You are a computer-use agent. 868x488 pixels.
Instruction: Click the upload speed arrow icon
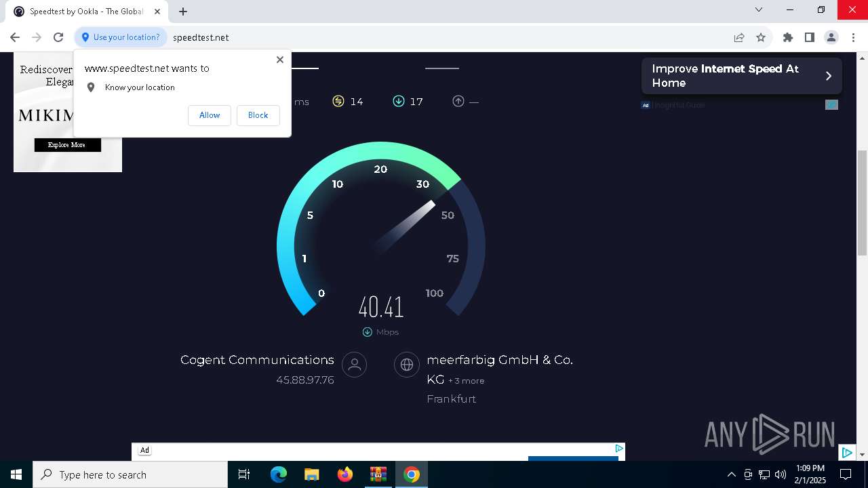pyautogui.click(x=458, y=102)
